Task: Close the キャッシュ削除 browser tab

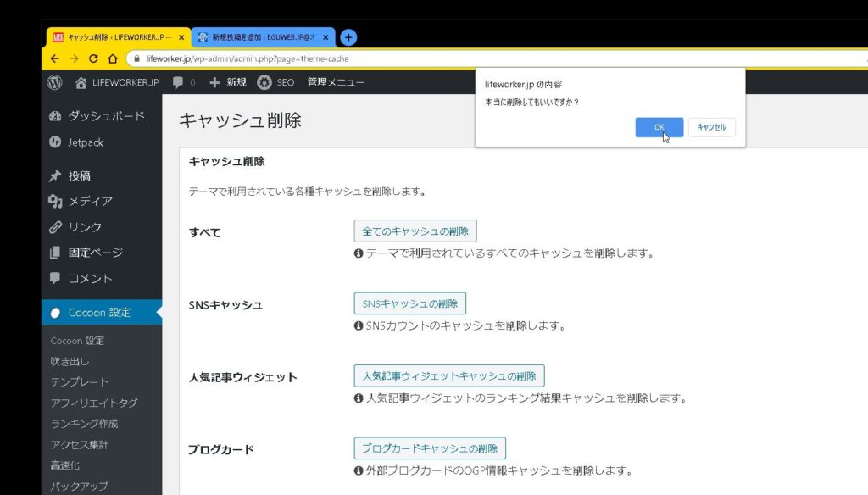Action: pyautogui.click(x=181, y=37)
